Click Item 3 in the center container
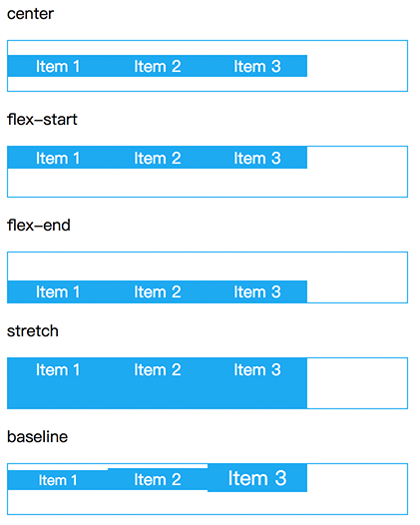 (x=257, y=66)
